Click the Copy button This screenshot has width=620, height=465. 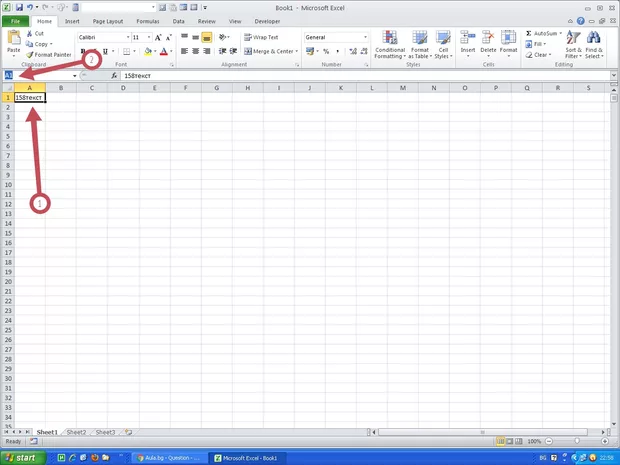[x=38, y=44]
